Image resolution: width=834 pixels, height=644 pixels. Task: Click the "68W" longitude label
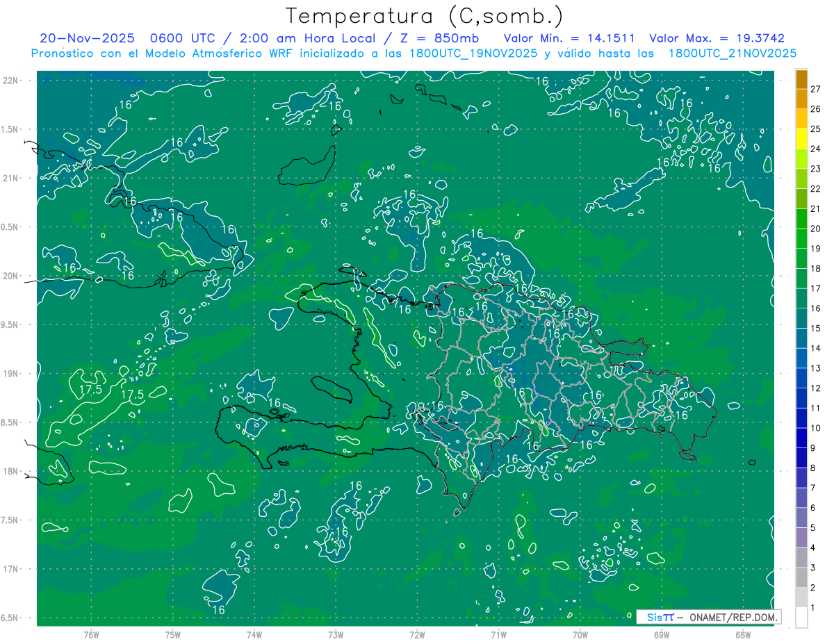click(x=743, y=635)
